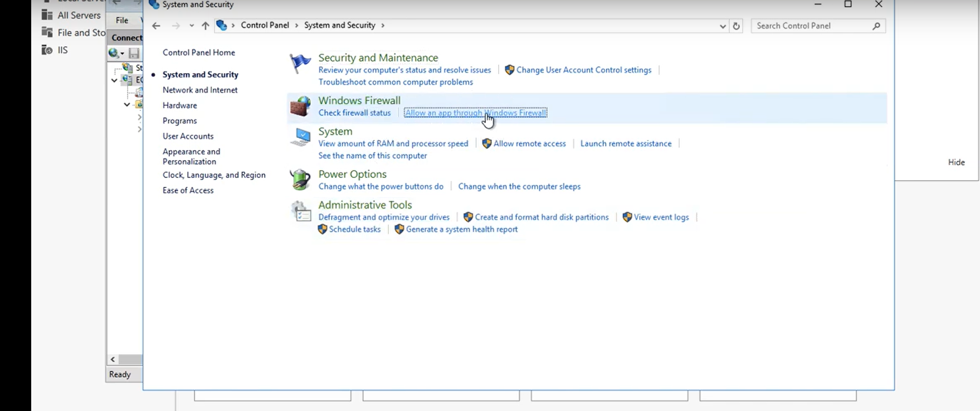Click See the name of this computer

(x=372, y=156)
